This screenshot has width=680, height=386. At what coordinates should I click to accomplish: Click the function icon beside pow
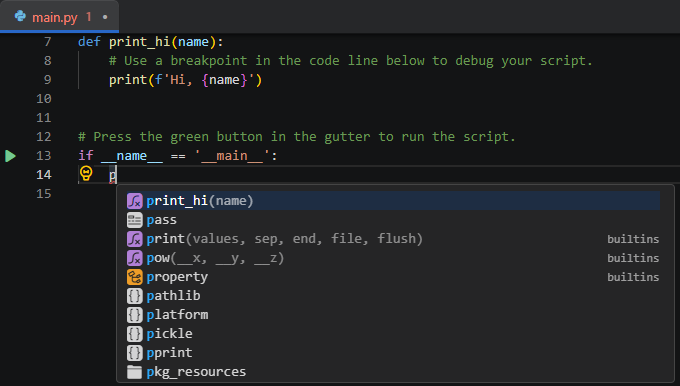[x=134, y=258]
